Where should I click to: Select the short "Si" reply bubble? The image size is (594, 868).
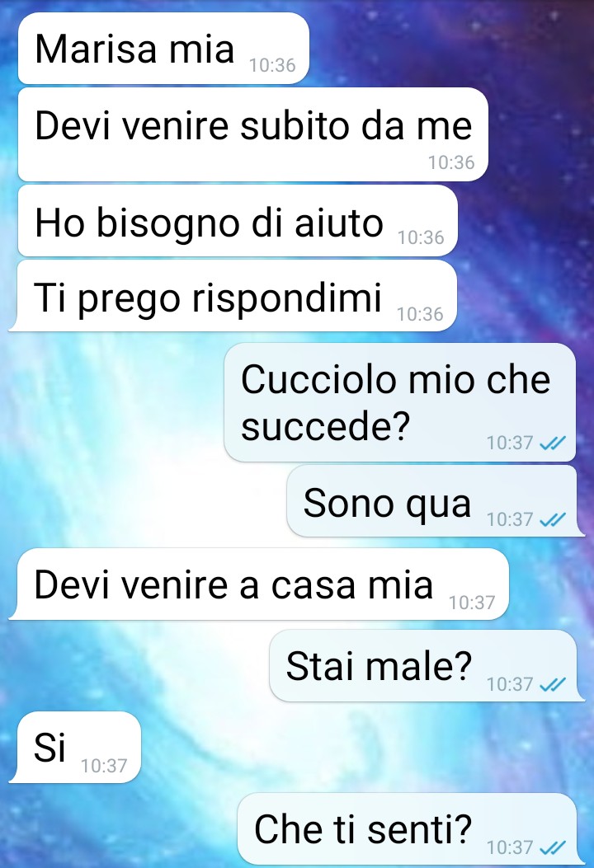click(x=75, y=748)
